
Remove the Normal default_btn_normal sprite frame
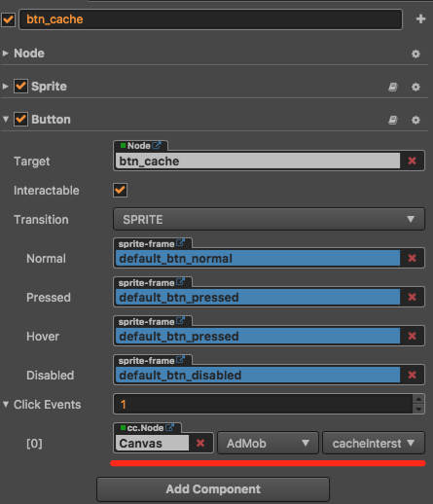[412, 258]
